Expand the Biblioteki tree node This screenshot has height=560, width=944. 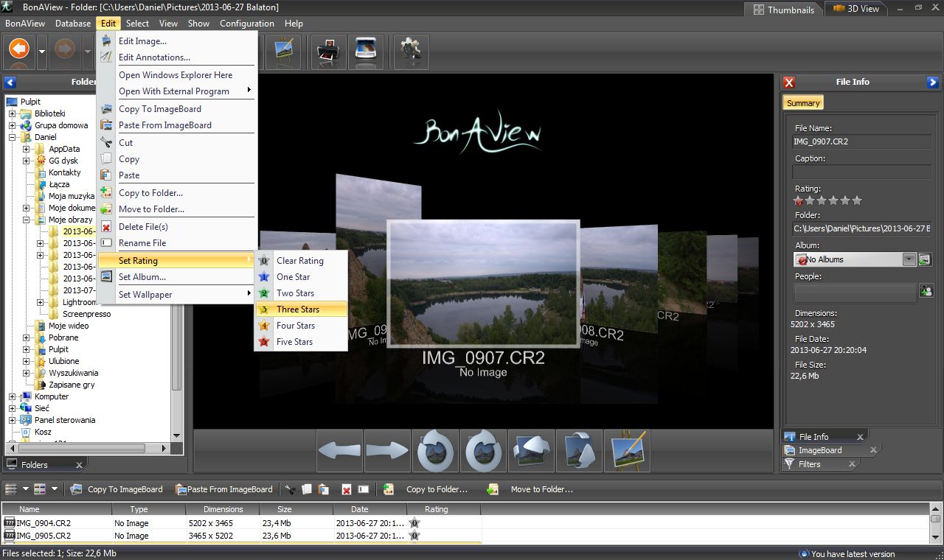13,113
